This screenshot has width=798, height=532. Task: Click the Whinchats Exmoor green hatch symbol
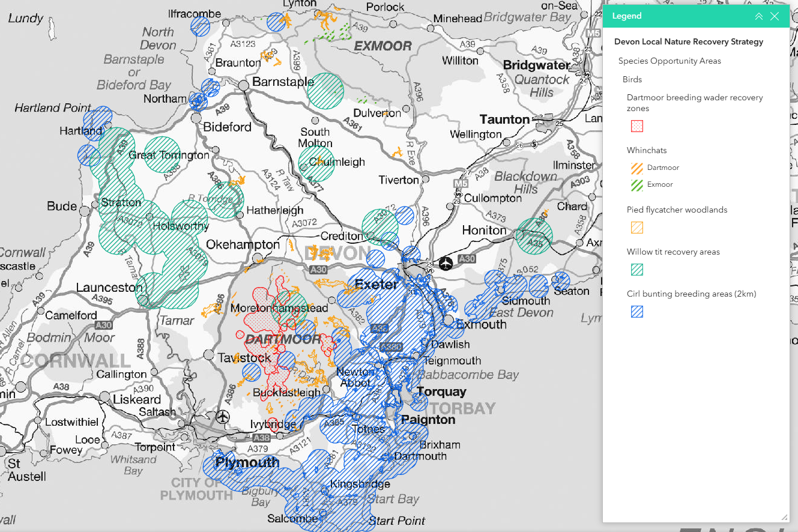tap(636, 185)
